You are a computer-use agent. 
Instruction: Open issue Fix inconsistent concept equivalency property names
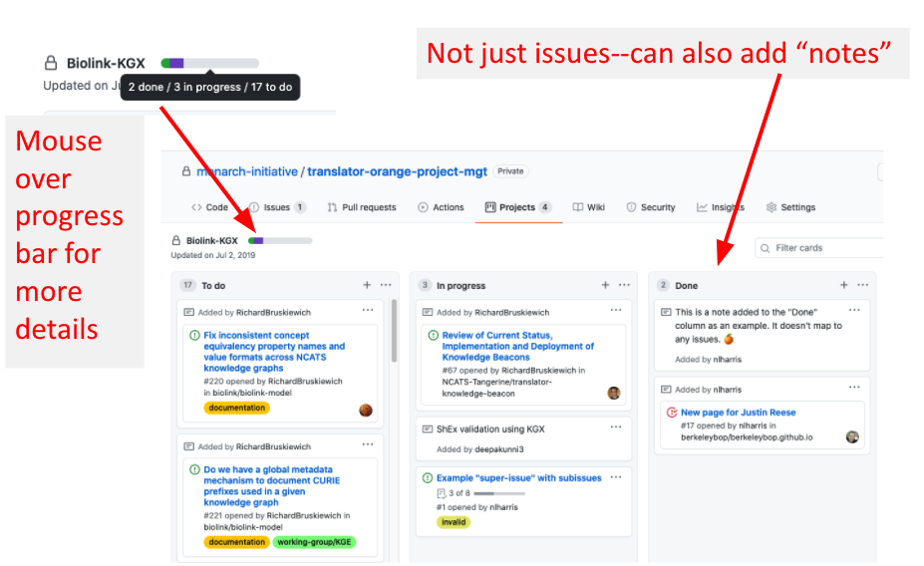coord(274,352)
